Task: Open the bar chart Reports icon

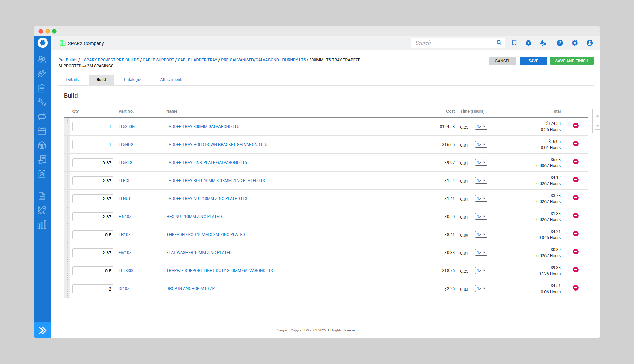Action: coord(42,225)
